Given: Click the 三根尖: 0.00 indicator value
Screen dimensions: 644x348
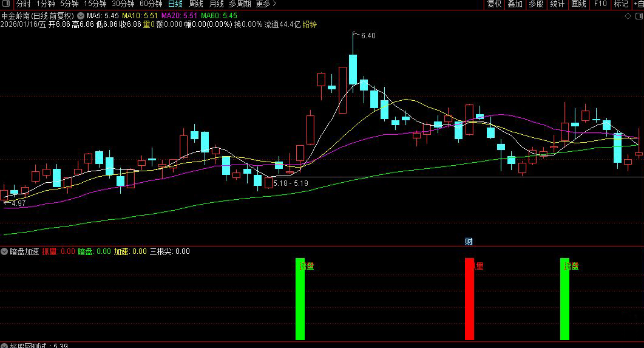Looking at the screenshot, I should [x=169, y=251].
